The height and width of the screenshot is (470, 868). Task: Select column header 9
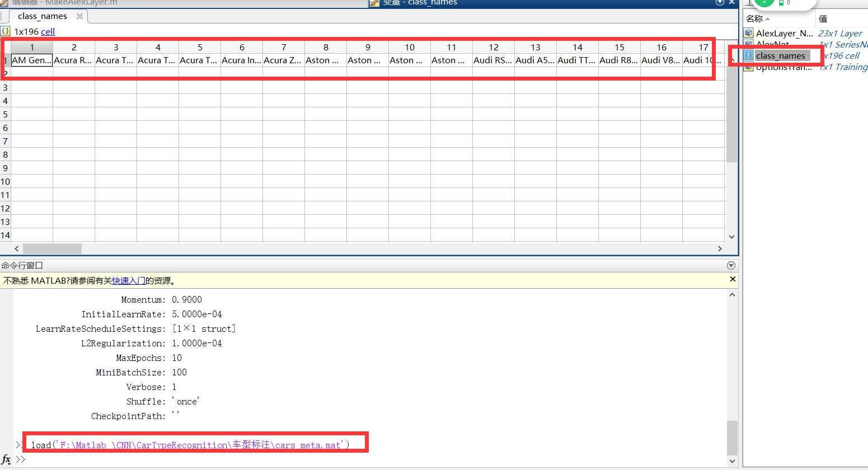point(368,48)
